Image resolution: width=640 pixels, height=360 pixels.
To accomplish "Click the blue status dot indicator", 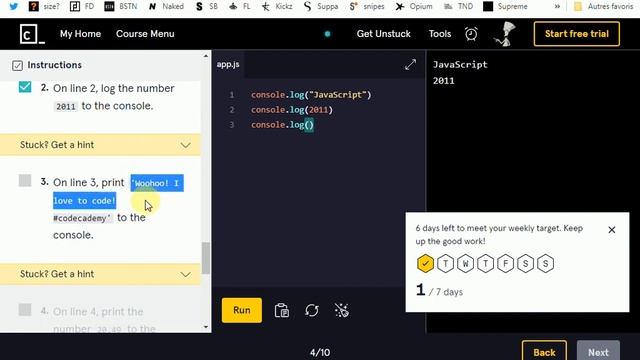I will pos(327,34).
